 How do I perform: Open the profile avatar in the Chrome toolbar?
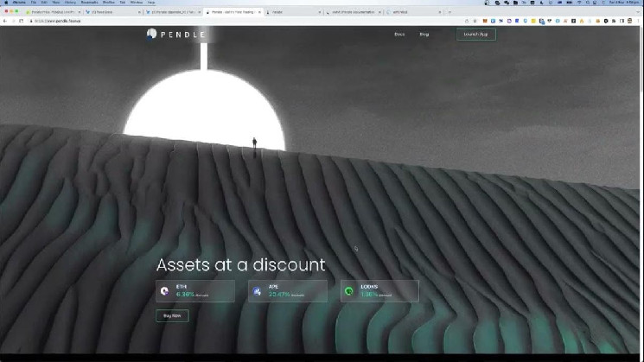629,21
